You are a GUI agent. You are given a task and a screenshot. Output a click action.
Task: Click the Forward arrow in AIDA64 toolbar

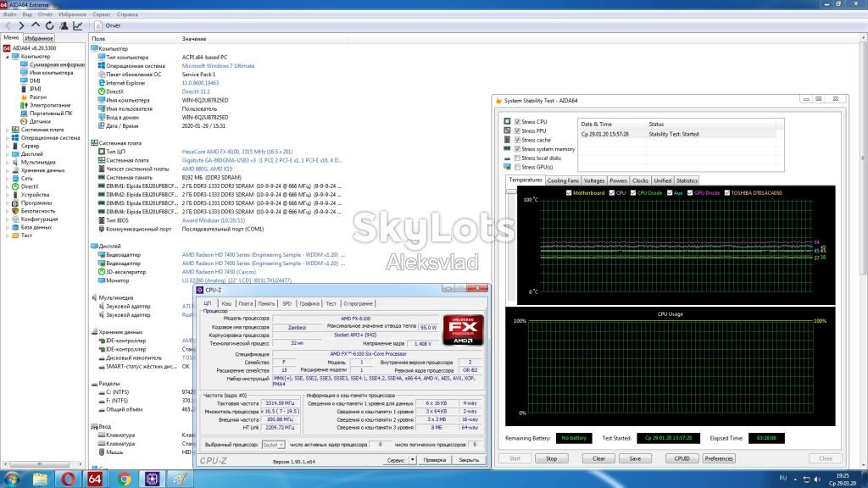tap(21, 25)
